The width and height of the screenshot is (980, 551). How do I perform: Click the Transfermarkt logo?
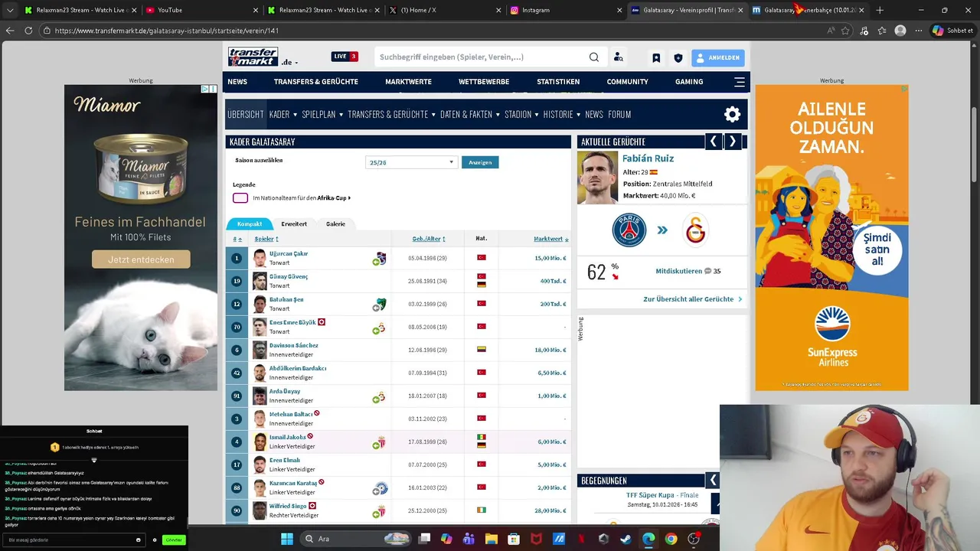(253, 57)
